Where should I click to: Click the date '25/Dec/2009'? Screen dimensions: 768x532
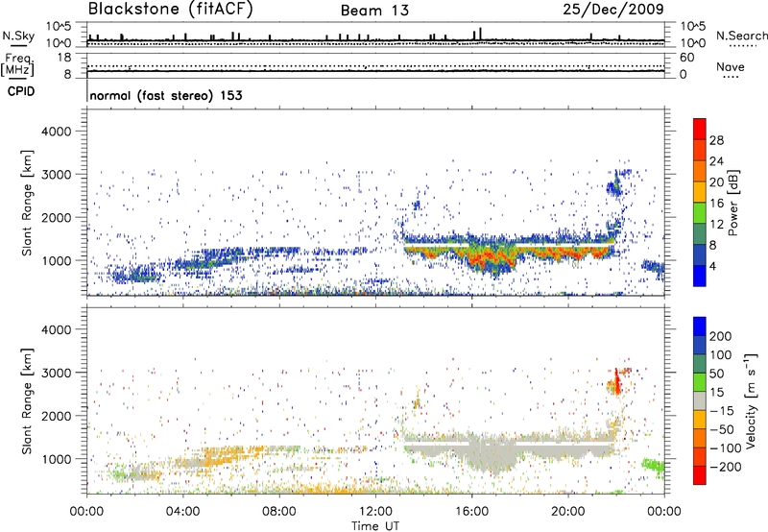click(613, 9)
